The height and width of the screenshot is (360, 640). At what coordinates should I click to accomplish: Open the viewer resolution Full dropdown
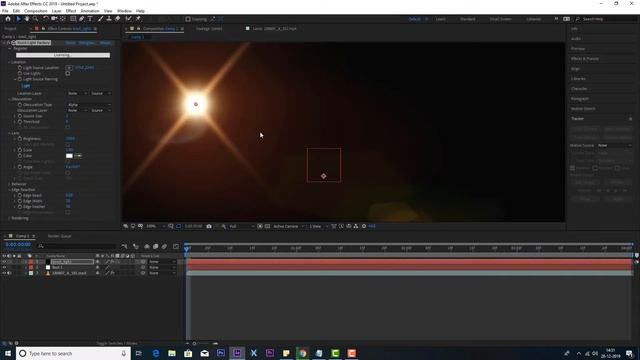coord(242,226)
